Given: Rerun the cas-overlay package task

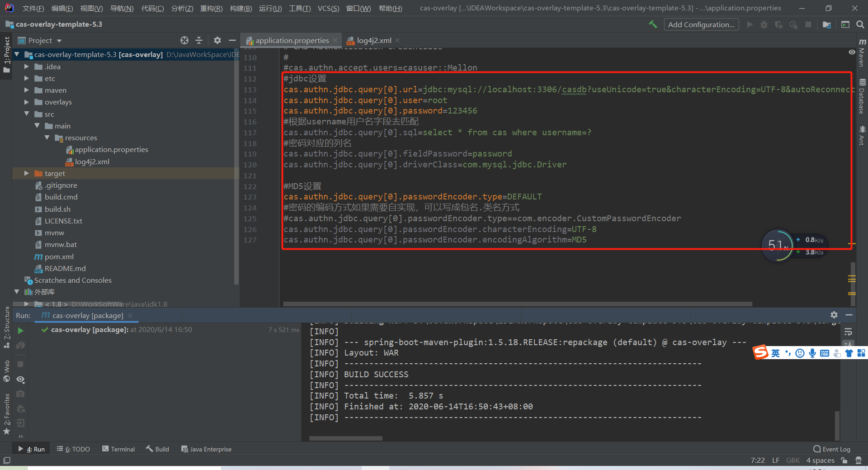Looking at the screenshot, I should [x=20, y=331].
